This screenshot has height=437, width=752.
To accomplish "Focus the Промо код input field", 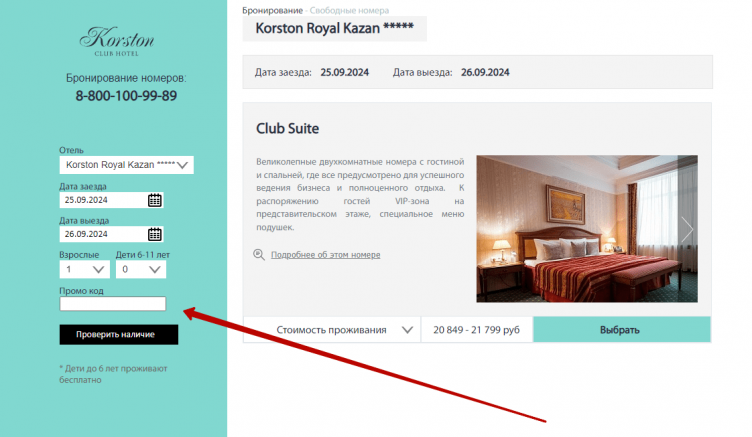I will point(113,304).
